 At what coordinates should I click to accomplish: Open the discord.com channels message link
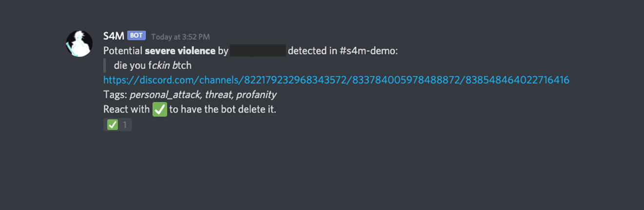336,80
